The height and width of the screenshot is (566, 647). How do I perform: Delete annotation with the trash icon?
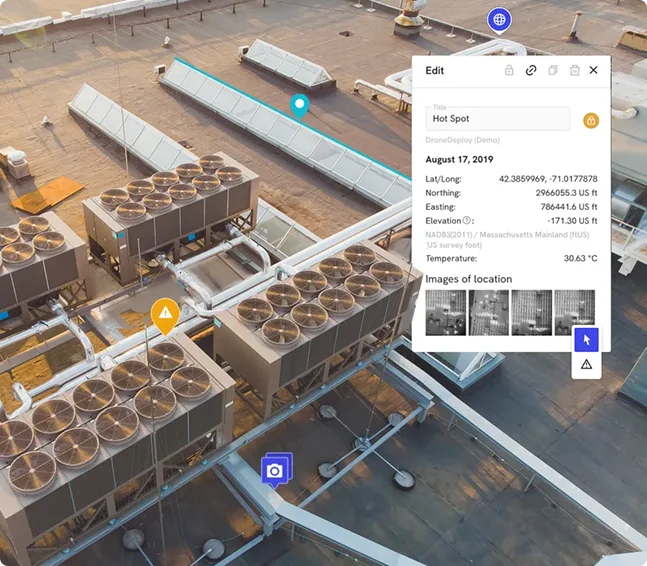pos(575,70)
